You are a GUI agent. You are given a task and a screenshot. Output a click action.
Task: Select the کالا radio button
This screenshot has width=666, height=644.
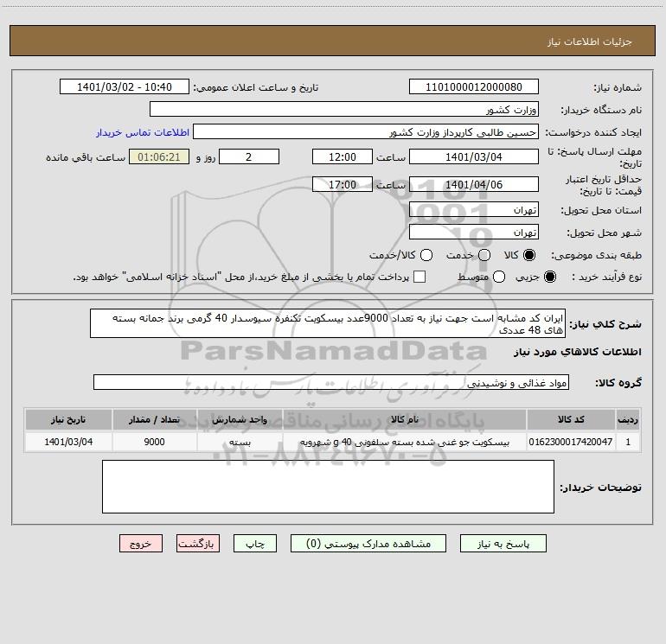click(x=529, y=255)
